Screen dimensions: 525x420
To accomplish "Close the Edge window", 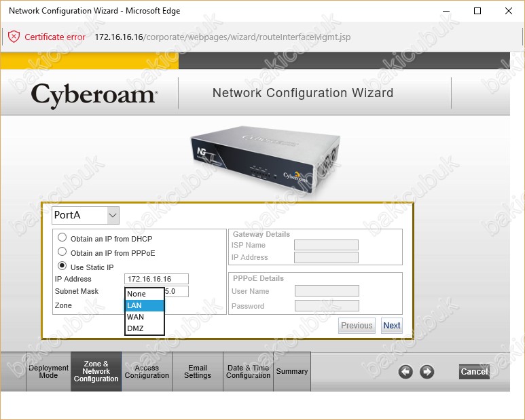I will [508, 11].
